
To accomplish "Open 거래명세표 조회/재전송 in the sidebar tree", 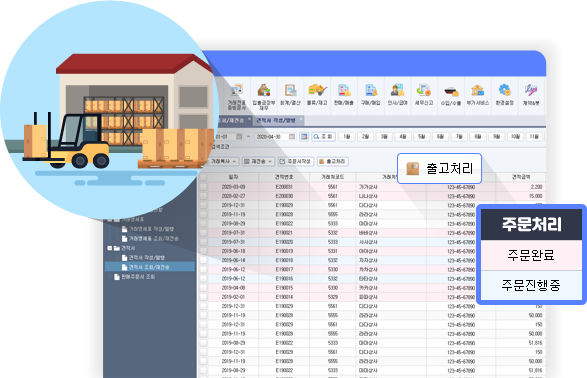I will pos(153,238).
